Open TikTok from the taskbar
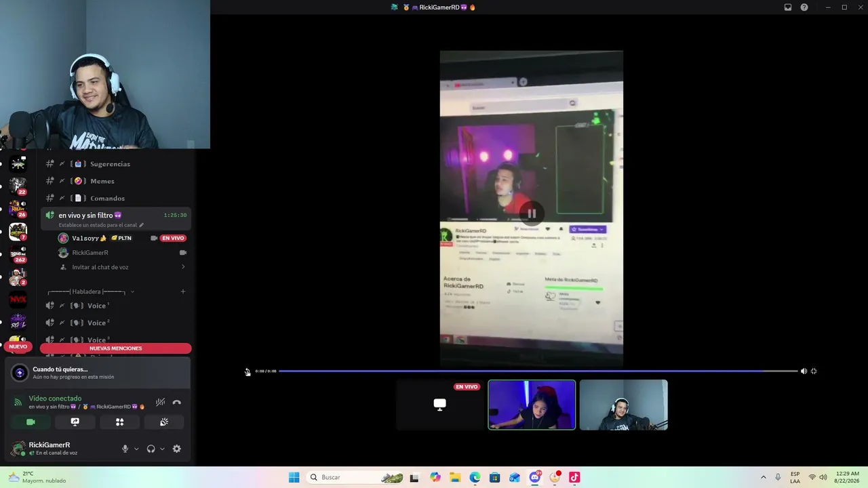Screen dimensions: 868x488 coord(574,477)
